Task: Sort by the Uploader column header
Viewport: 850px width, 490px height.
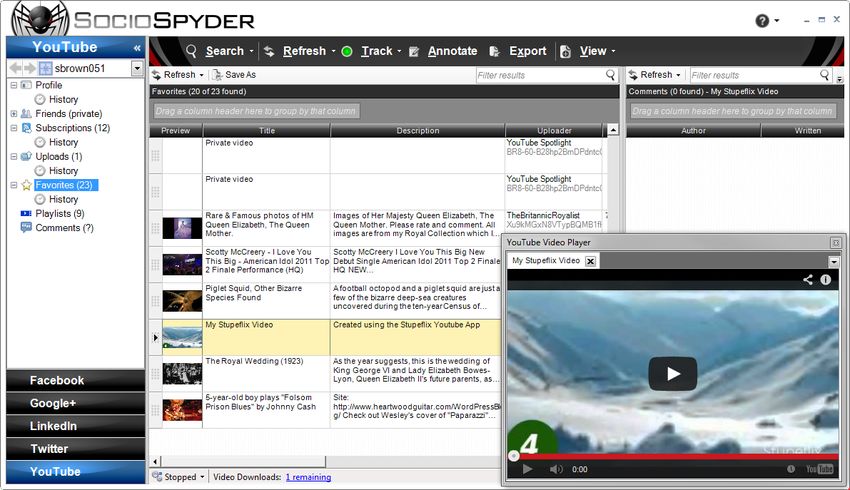Action: 554,131
